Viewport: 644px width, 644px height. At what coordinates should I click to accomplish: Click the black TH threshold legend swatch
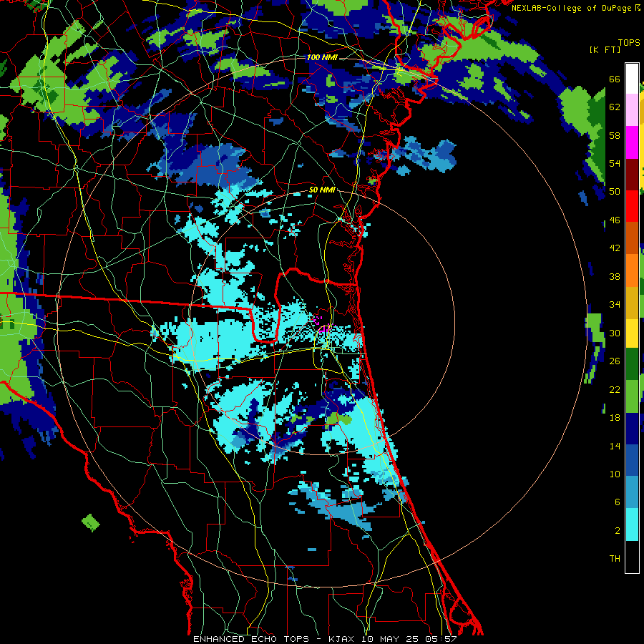click(x=632, y=557)
